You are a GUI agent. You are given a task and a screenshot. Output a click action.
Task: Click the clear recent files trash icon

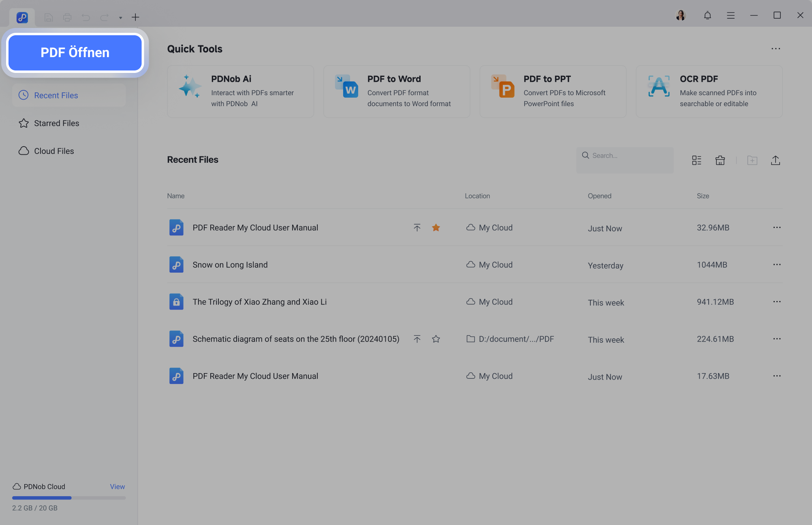tap(720, 160)
